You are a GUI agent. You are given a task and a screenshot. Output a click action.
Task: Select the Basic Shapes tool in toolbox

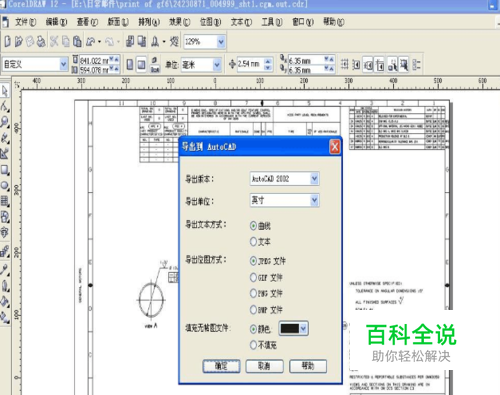point(5,217)
